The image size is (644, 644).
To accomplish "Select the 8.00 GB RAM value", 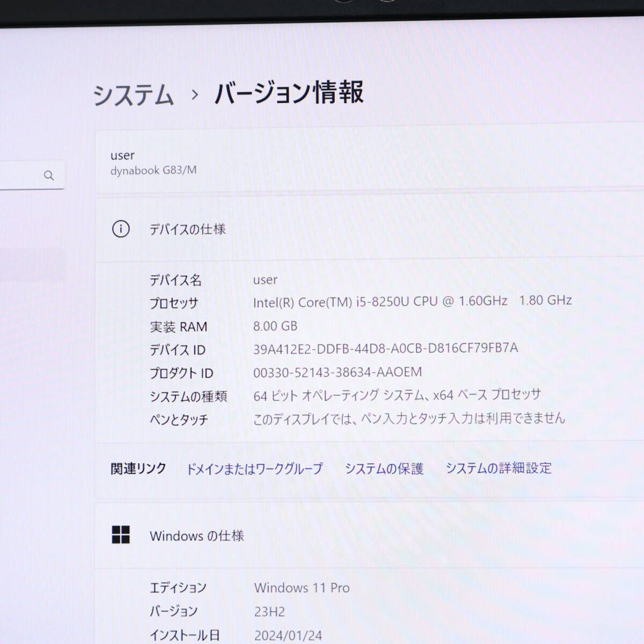I will 275,326.
